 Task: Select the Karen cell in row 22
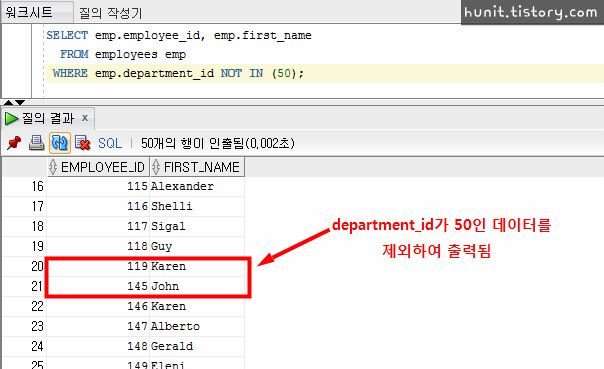tap(197, 307)
